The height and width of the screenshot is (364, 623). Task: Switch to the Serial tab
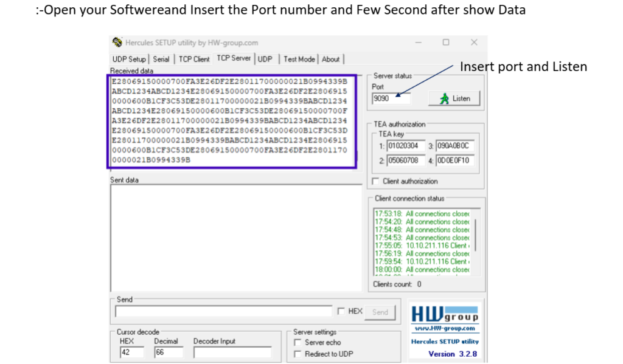pos(161,59)
